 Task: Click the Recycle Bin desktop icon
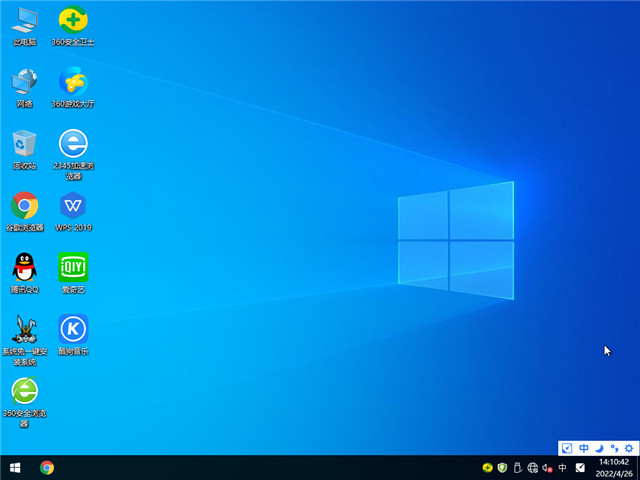tap(24, 144)
